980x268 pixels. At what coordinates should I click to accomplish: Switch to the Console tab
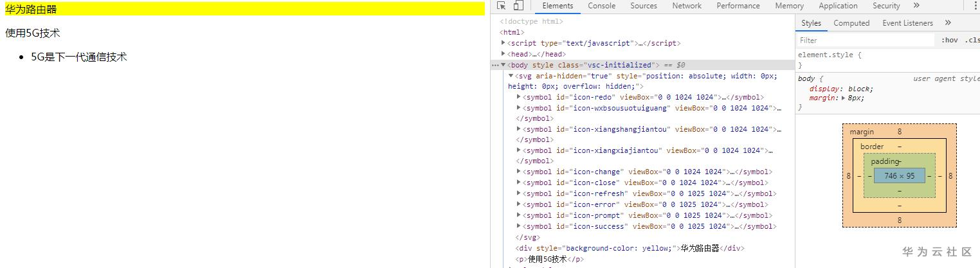601,6
